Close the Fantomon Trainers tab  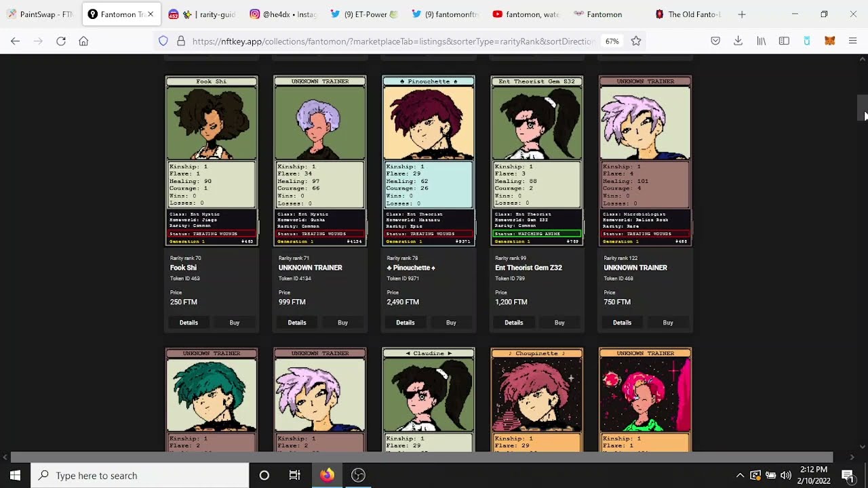[151, 14]
